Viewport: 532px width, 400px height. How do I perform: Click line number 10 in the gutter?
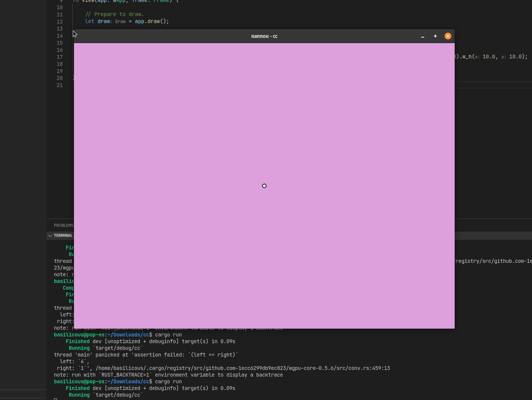coord(59,7)
